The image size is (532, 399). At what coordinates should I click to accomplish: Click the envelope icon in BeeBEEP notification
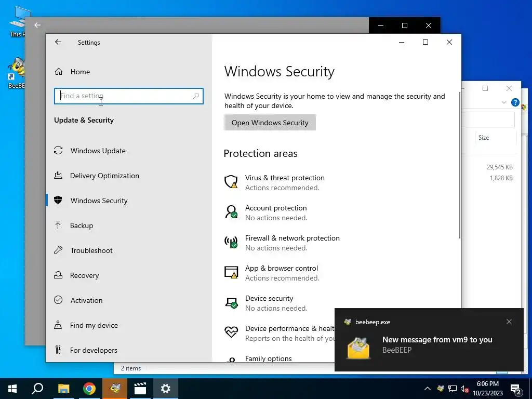tap(358, 348)
